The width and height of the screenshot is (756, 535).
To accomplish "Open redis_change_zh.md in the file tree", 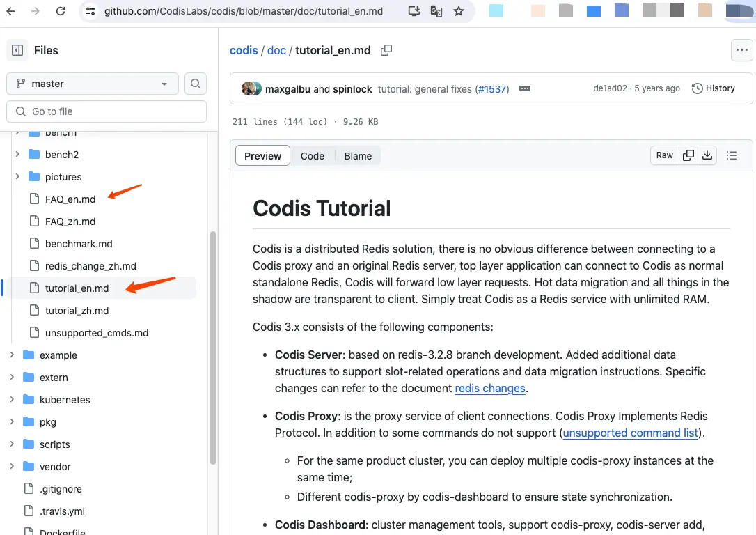I will point(90,266).
